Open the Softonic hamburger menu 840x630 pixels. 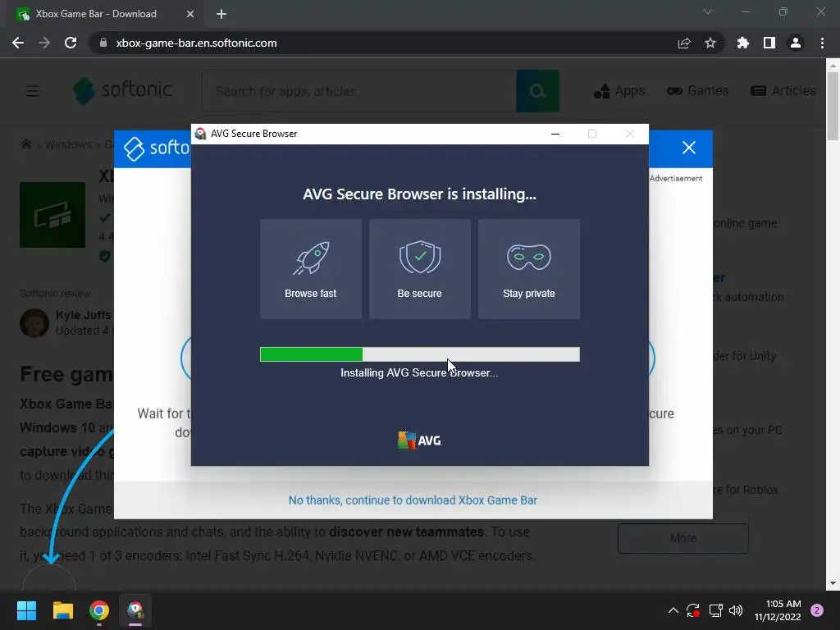click(33, 91)
